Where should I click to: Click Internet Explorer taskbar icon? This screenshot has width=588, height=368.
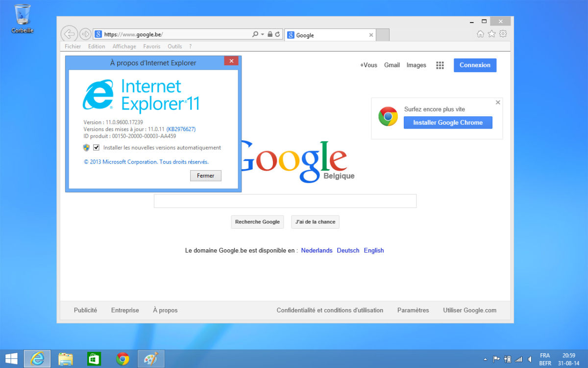(37, 359)
